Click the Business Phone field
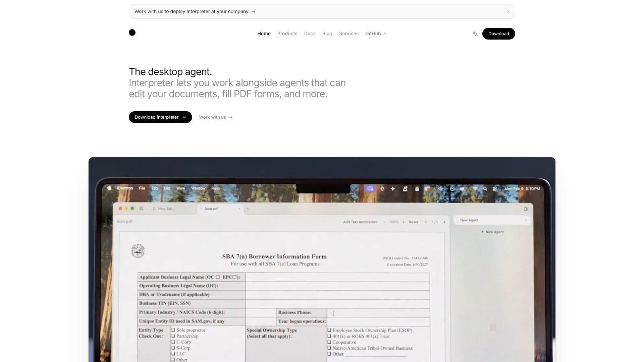 [x=378, y=312]
